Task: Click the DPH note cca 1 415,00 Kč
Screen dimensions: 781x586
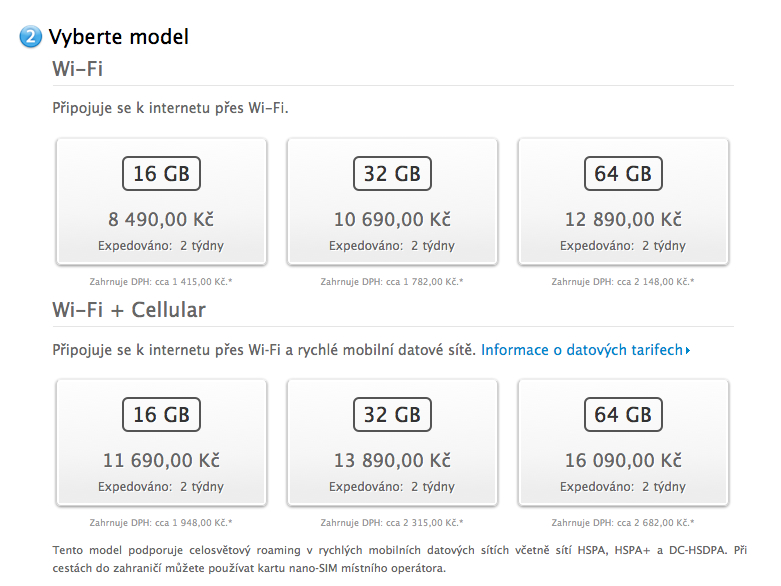Action: [161, 281]
